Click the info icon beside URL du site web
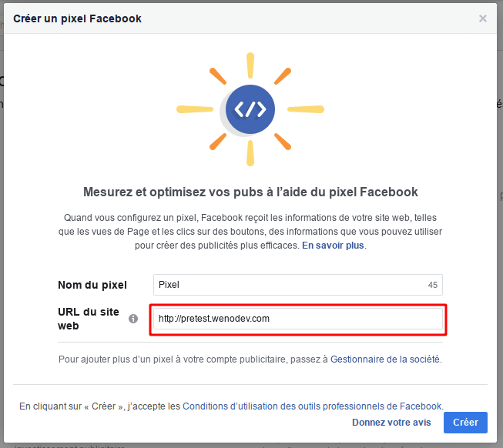 pyautogui.click(x=133, y=319)
